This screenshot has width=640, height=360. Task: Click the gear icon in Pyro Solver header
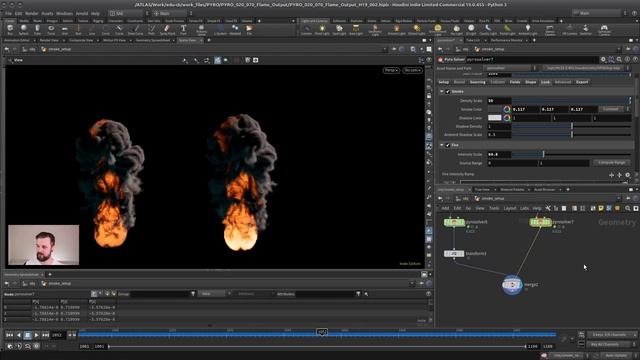tap(603, 60)
